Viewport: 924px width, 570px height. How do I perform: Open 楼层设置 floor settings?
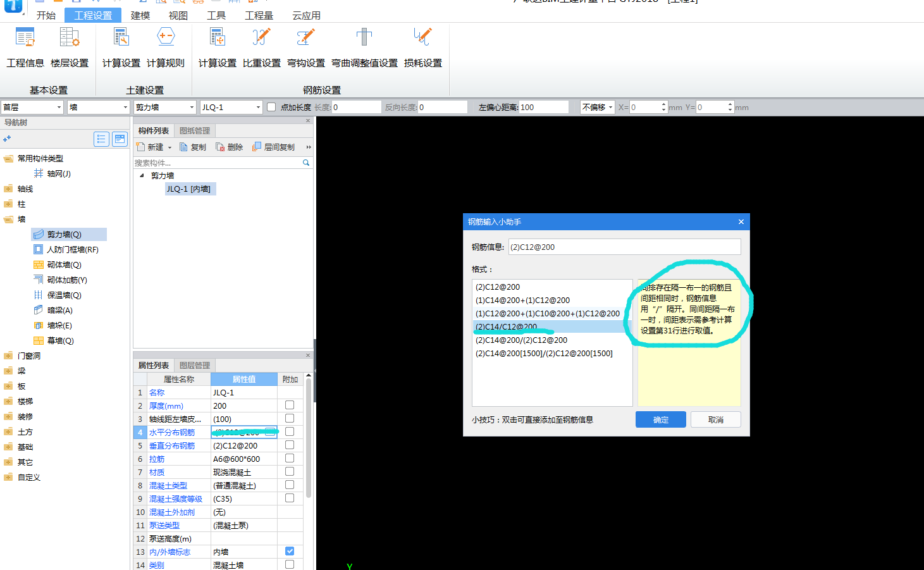click(70, 47)
